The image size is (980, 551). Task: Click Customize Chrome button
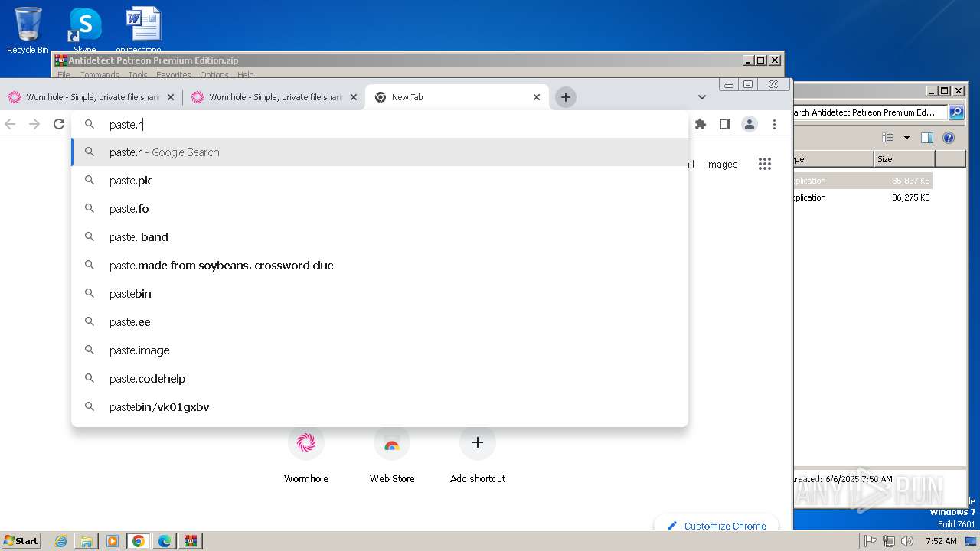717,526
